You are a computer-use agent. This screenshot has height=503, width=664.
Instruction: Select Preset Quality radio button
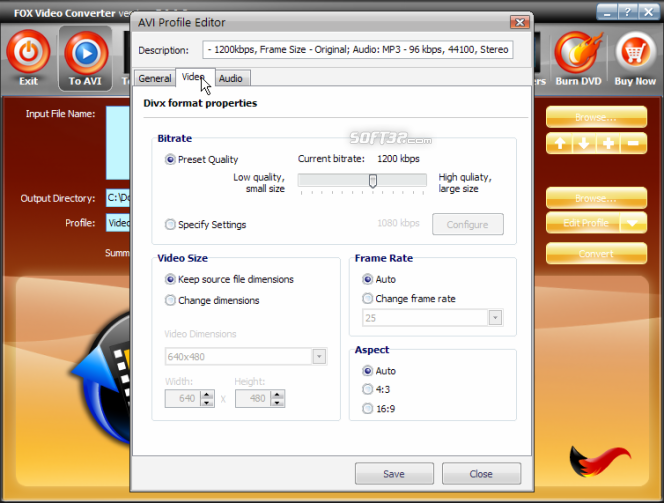point(170,160)
